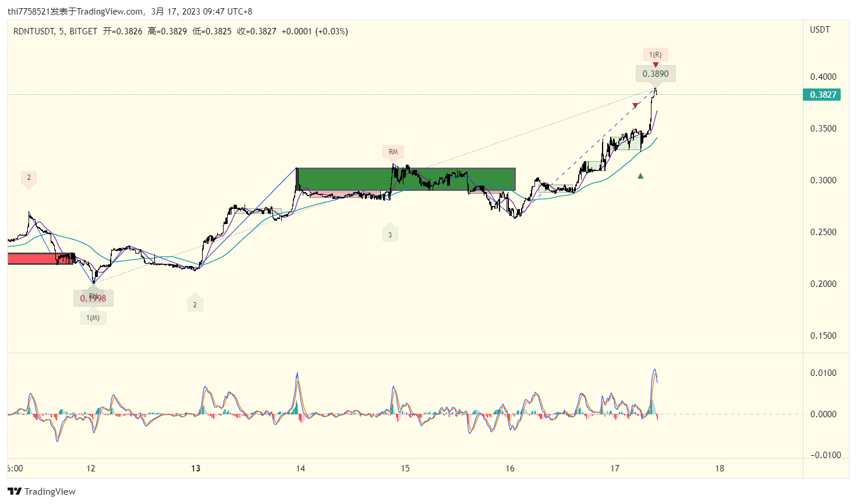The height and width of the screenshot is (504, 857).
Task: Click the 0.4000 price axis value
Action: (x=823, y=77)
